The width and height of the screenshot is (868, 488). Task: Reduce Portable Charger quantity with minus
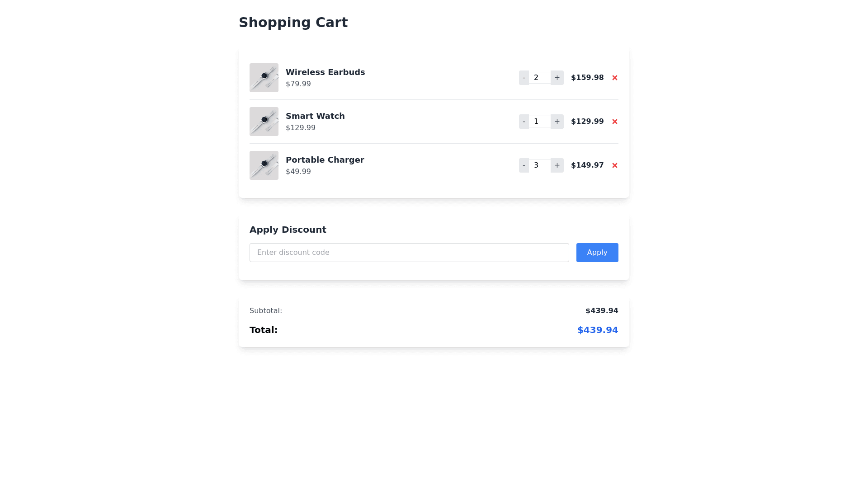click(524, 165)
